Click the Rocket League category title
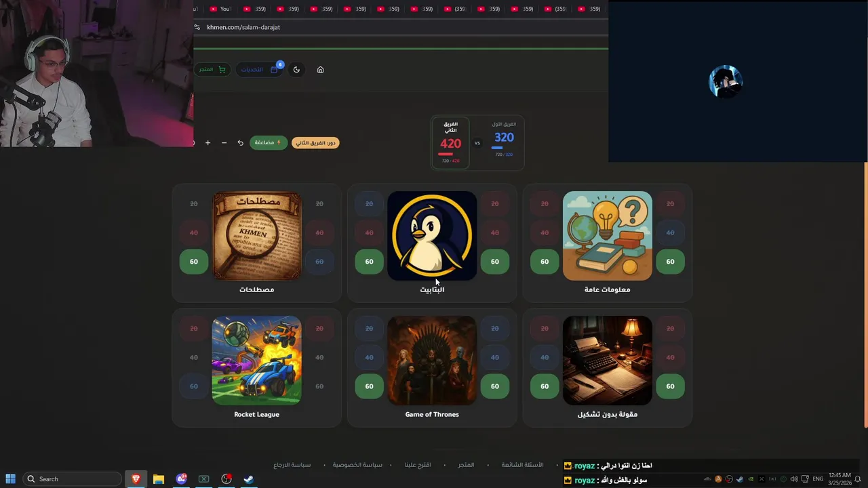The height and width of the screenshot is (488, 868). coord(256,414)
